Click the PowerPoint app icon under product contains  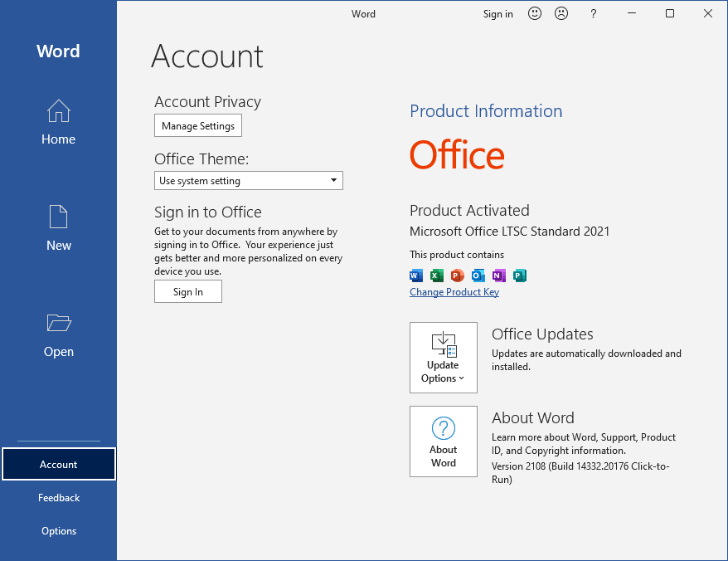click(x=458, y=276)
